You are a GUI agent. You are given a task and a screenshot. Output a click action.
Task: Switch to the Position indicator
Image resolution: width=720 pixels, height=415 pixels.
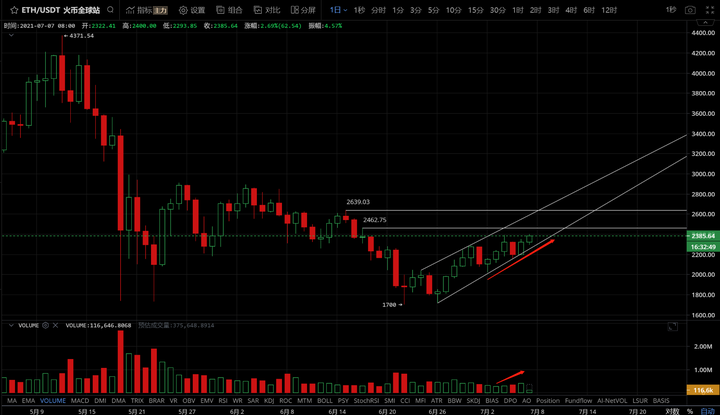548,400
